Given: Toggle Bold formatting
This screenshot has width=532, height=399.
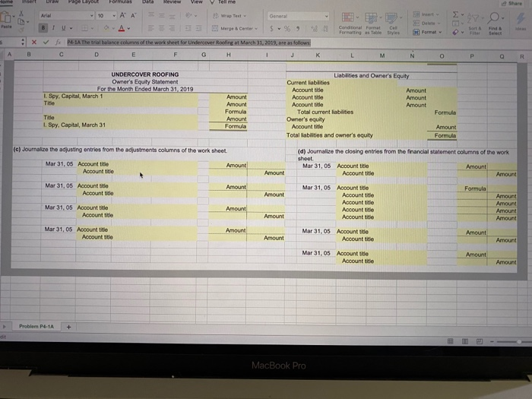Looking at the screenshot, I should [x=43, y=28].
